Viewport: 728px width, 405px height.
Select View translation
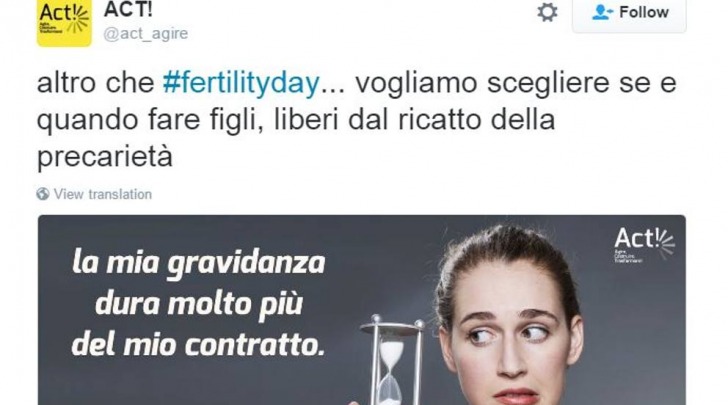click(x=103, y=194)
